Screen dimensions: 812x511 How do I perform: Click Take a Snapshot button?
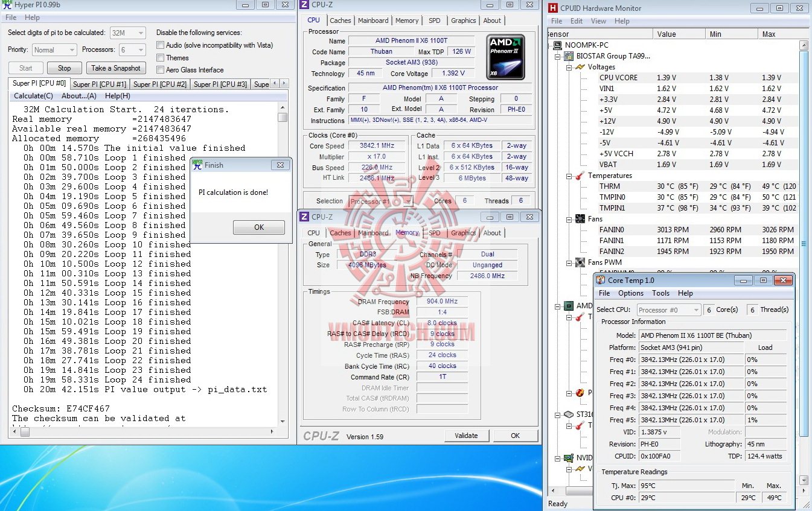[116, 68]
